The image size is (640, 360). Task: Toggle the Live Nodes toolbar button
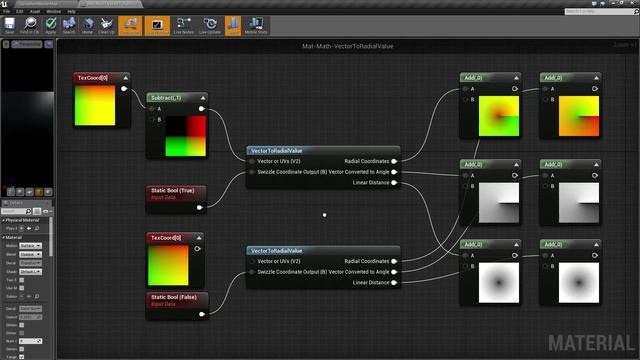(184, 25)
